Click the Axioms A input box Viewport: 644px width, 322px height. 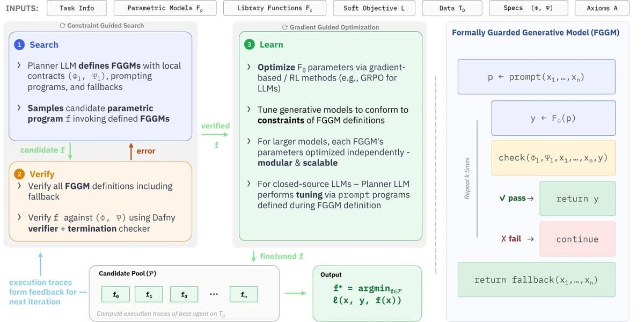pyautogui.click(x=602, y=8)
